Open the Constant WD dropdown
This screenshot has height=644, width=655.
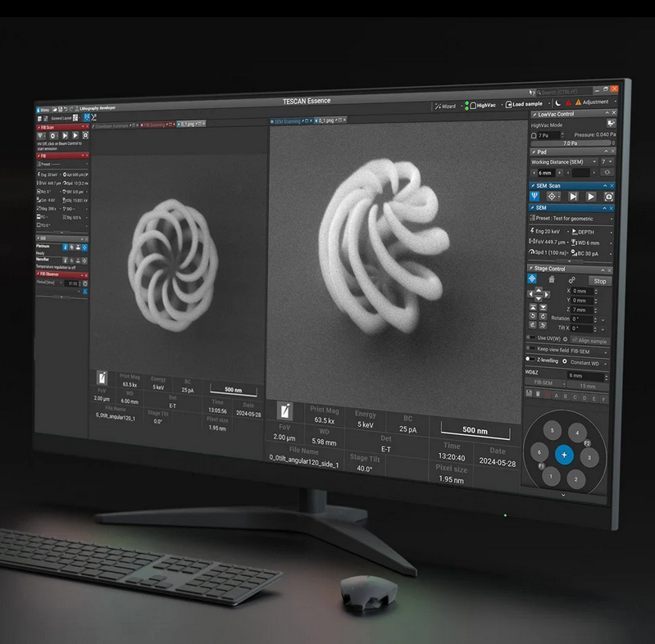(x=589, y=362)
